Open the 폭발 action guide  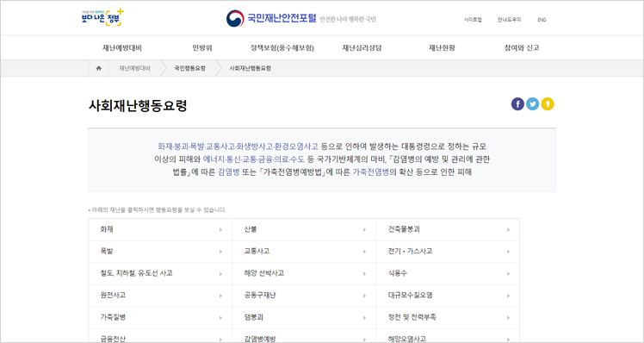coord(160,252)
